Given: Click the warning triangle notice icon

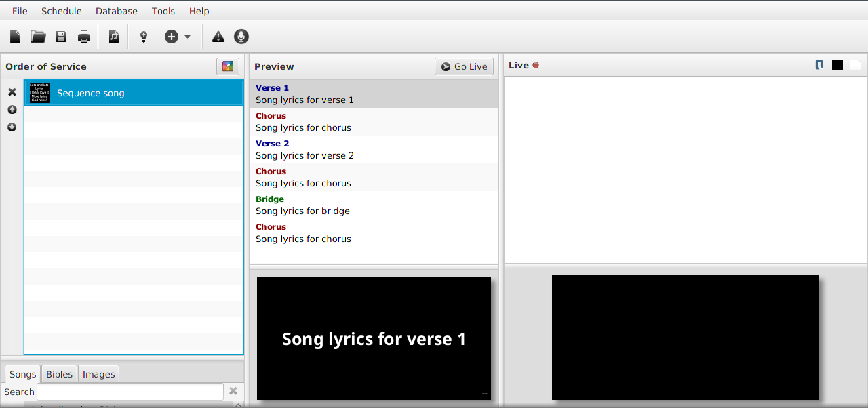Looking at the screenshot, I should [x=218, y=37].
